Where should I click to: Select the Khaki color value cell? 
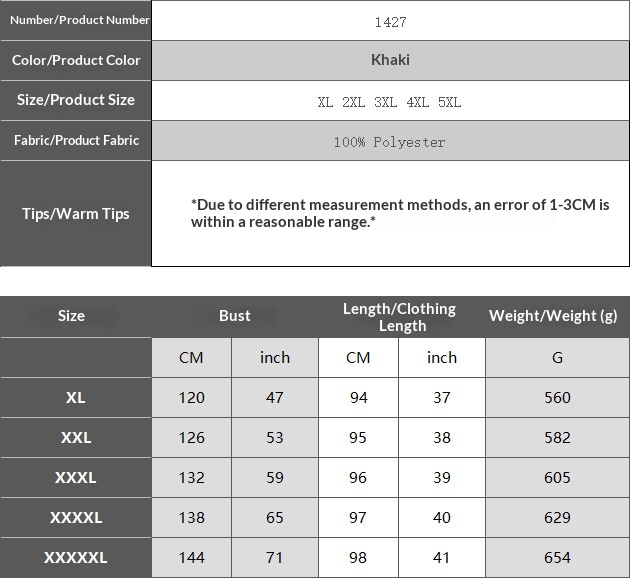pos(390,60)
